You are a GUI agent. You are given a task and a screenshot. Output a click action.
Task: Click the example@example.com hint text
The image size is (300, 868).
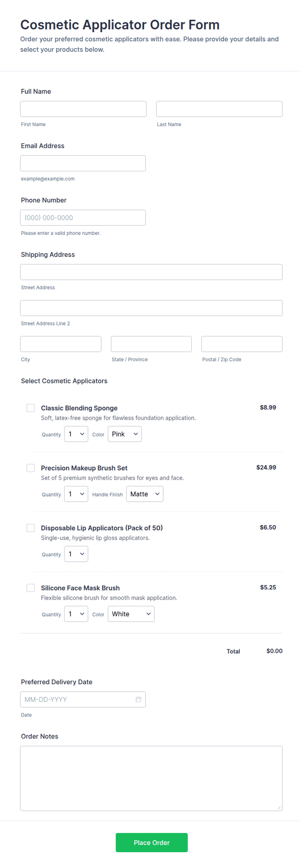48,179
